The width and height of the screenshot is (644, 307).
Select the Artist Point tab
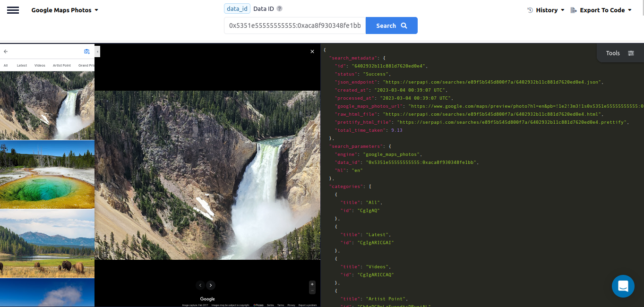click(62, 66)
